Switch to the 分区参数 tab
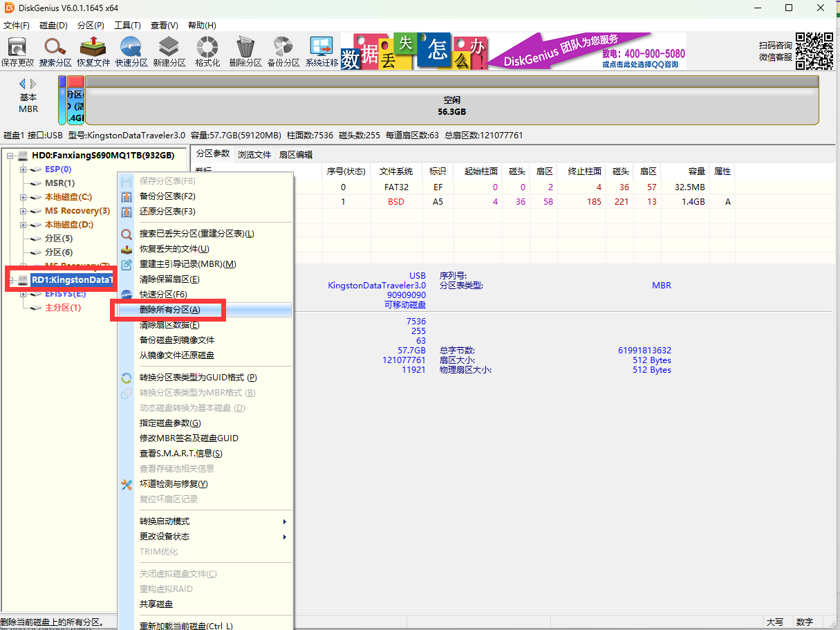The width and height of the screenshot is (840, 630). click(212, 154)
